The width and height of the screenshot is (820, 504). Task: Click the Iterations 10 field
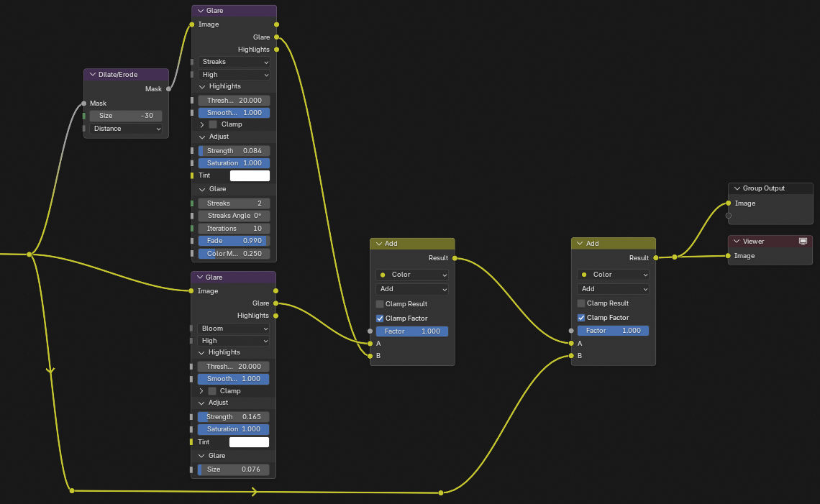click(234, 229)
